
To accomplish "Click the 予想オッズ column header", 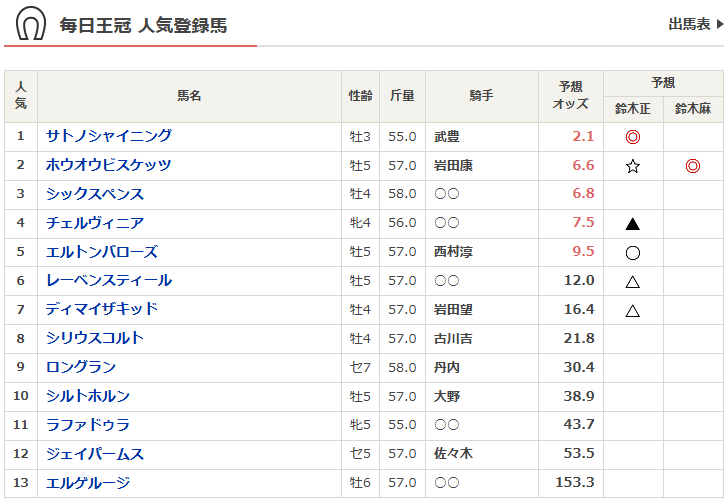I will [x=573, y=96].
